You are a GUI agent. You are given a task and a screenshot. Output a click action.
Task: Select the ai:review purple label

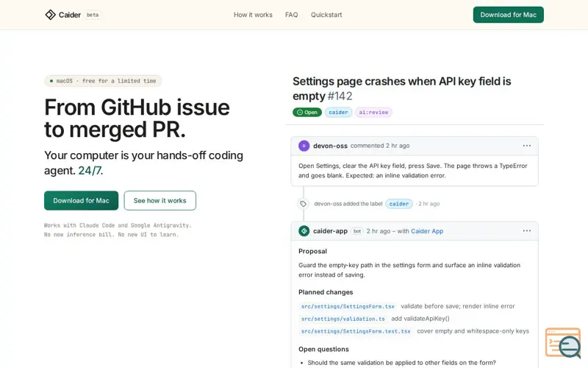pos(373,113)
